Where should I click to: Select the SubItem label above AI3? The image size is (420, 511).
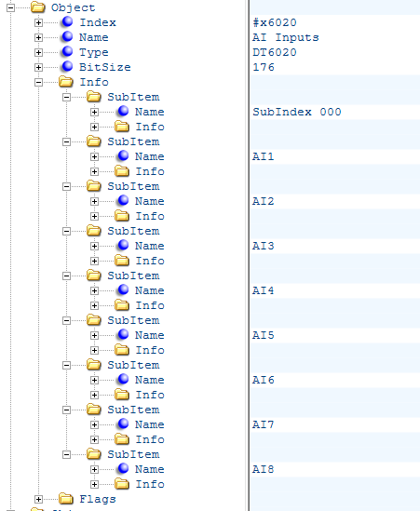click(x=133, y=231)
